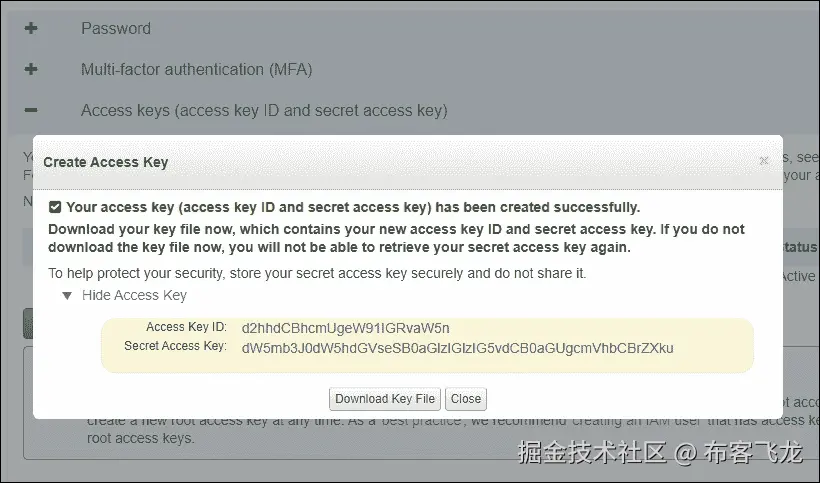
Task: Click the security reminder sentence in dialog
Action: coord(317,273)
